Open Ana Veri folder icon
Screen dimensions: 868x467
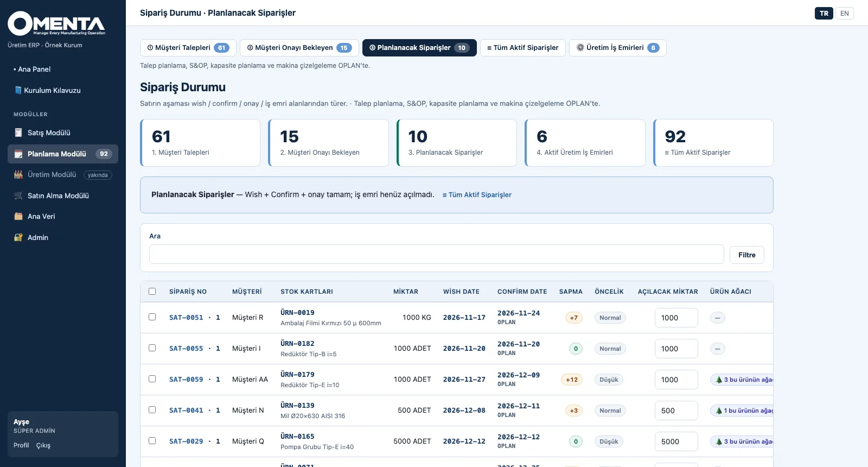pyautogui.click(x=18, y=217)
